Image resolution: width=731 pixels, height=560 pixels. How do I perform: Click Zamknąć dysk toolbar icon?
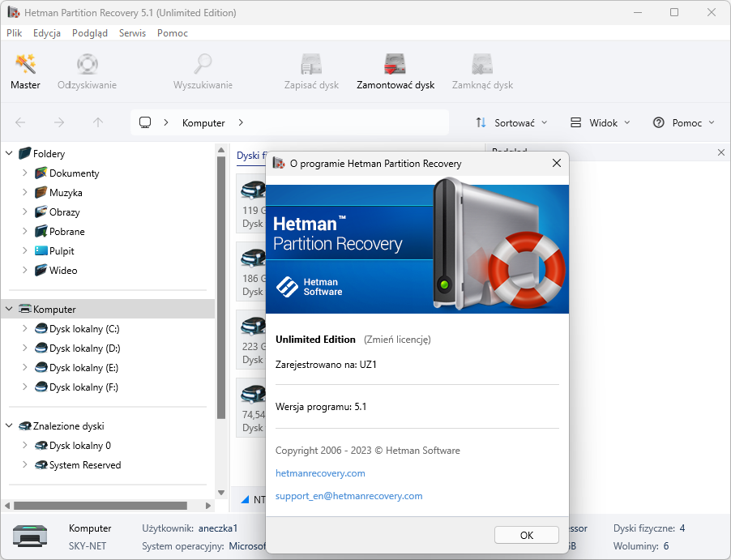(482, 64)
